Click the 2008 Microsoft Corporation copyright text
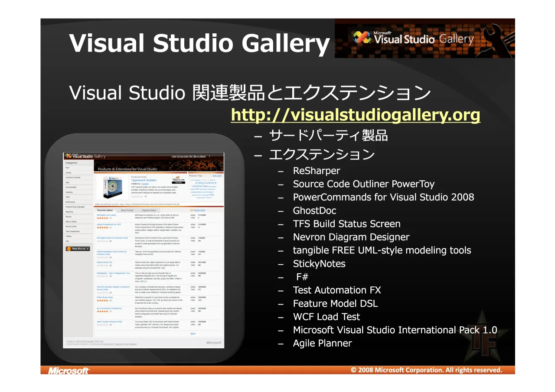 coord(427,370)
